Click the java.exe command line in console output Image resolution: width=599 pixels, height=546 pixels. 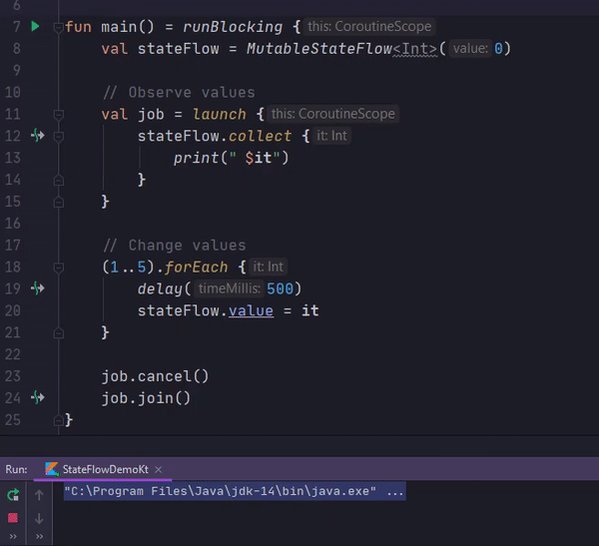click(x=234, y=491)
